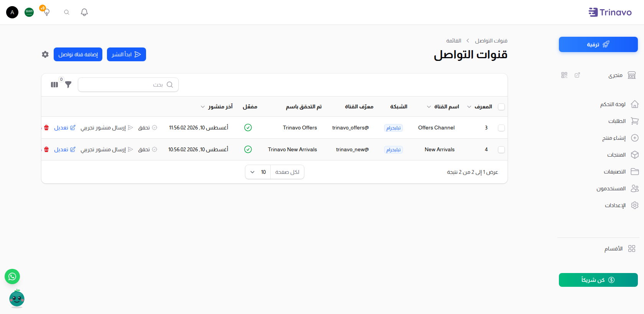Click Trinavo New Arrivals verified name
Image resolution: width=644 pixels, height=314 pixels.
point(292,149)
